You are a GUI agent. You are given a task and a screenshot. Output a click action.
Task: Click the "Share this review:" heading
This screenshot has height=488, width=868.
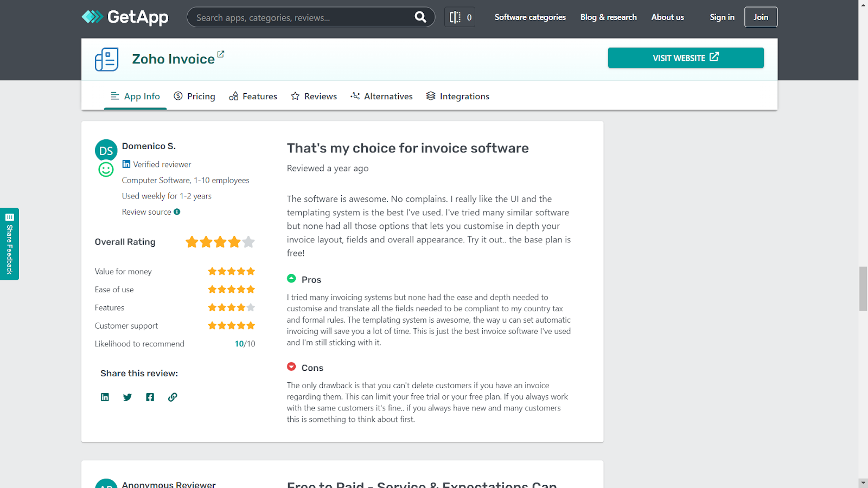[x=139, y=374]
